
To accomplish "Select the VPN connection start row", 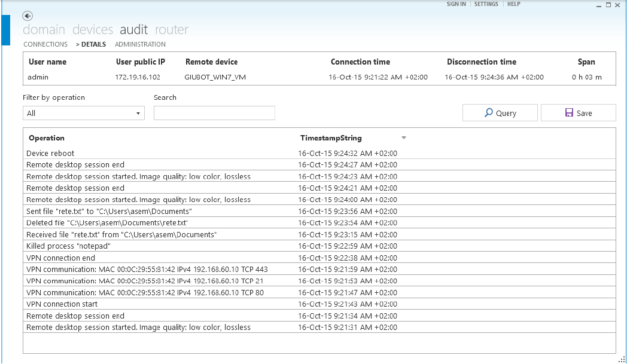I will click(x=319, y=304).
